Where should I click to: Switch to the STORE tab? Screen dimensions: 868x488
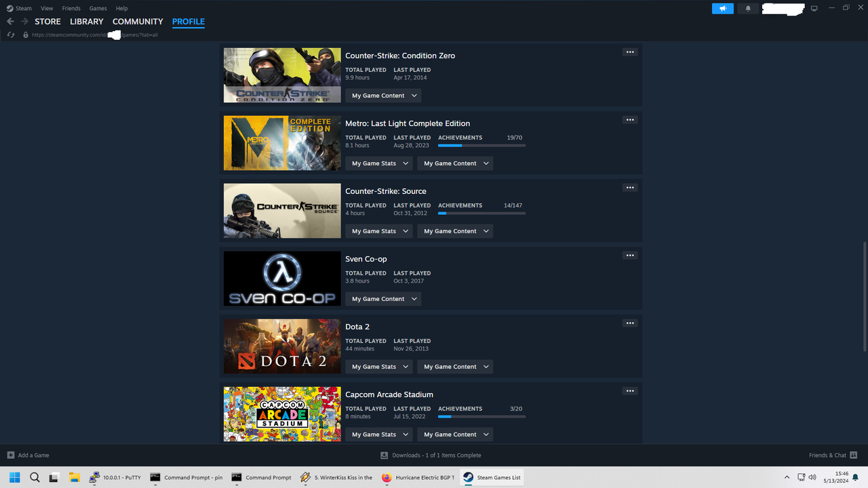click(47, 22)
